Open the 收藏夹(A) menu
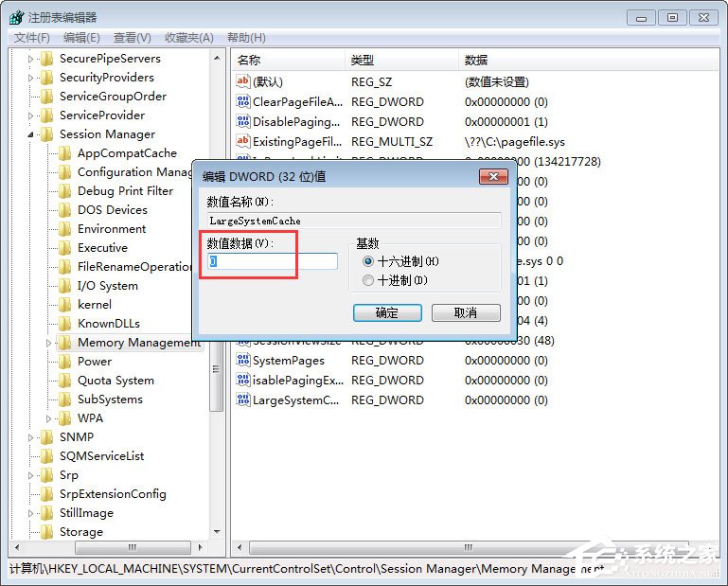 pyautogui.click(x=189, y=38)
